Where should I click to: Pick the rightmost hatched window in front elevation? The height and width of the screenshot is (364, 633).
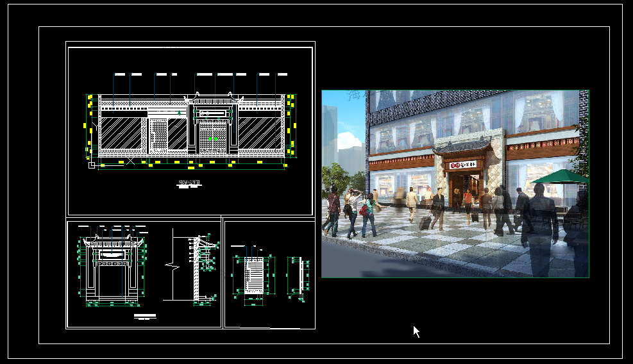(x=260, y=133)
